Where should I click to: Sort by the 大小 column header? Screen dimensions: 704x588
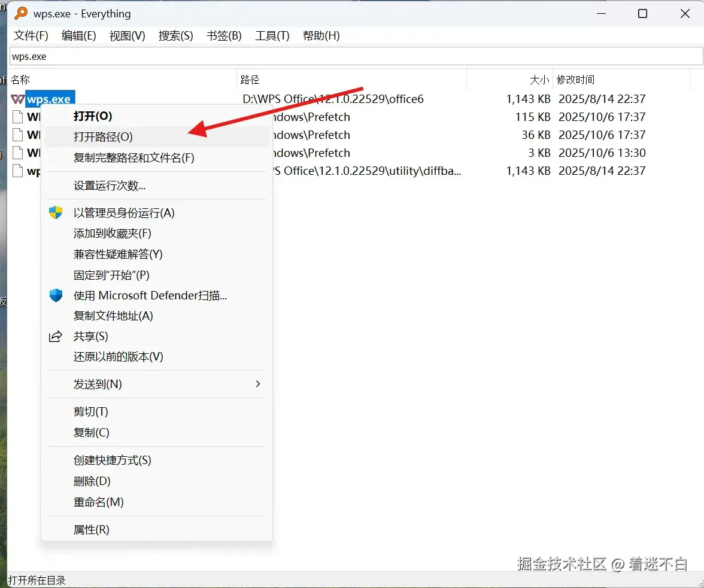pos(509,80)
